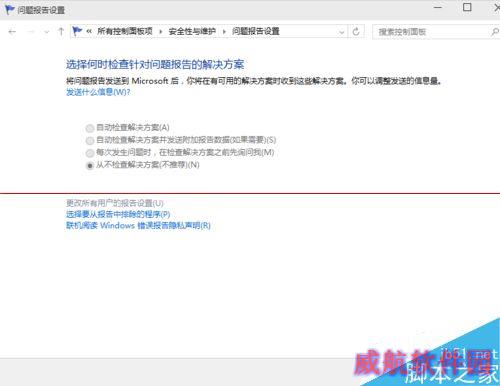Click the search magnifier icon
500x386 pixels.
click(495, 32)
